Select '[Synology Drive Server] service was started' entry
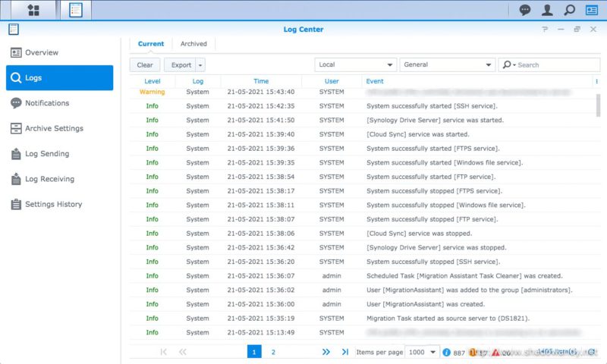 point(363,121)
